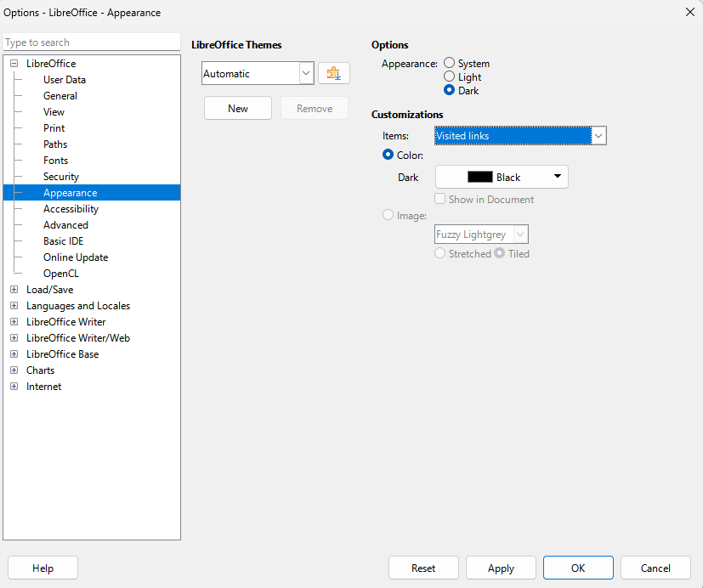Go to the View settings page
Image resolution: width=703 pixels, height=588 pixels.
[x=54, y=112]
